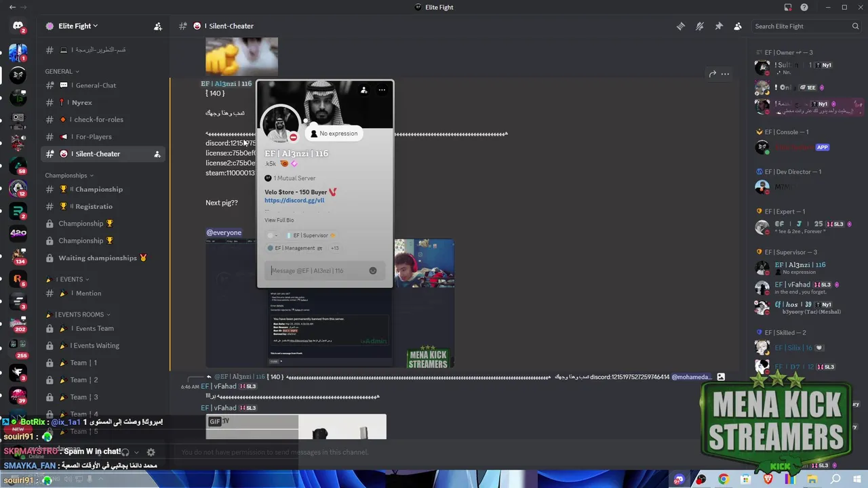Image resolution: width=868 pixels, height=488 pixels.
Task: Open the Waiting championships voice channel
Action: [x=102, y=258]
